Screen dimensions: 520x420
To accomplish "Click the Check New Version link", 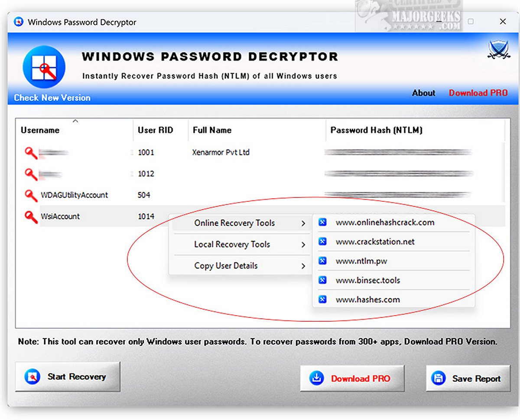I will click(x=52, y=98).
